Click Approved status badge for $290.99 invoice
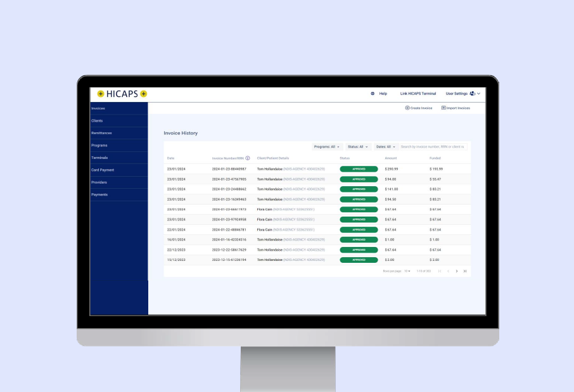Screen dimensions: 574x392 [x=359, y=169]
